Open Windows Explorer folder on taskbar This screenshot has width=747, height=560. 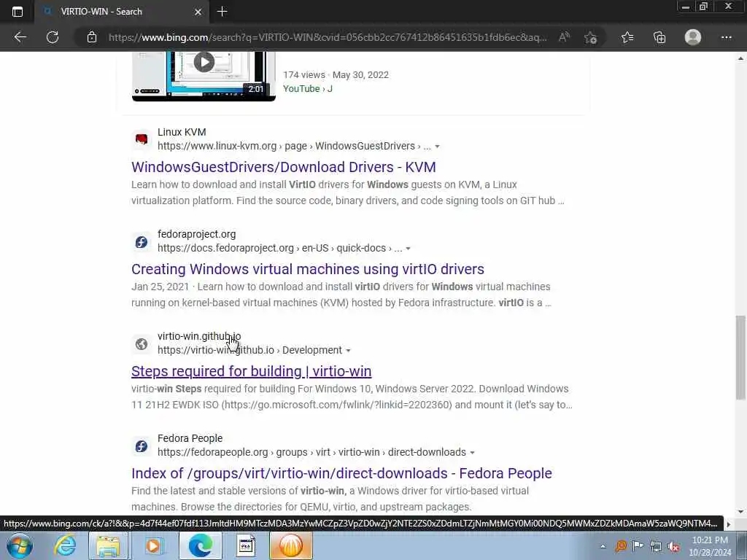108,545
